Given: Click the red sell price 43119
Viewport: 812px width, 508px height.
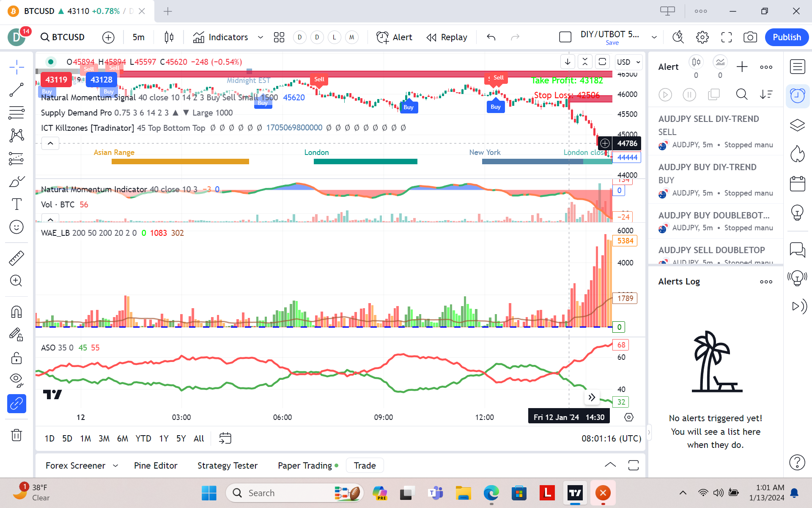Looking at the screenshot, I should point(56,80).
